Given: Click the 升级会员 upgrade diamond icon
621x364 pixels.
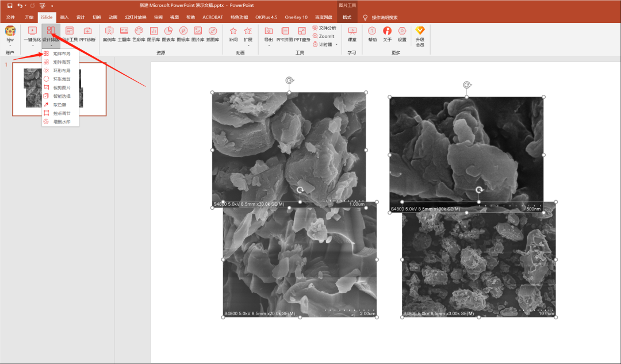Looking at the screenshot, I should click(420, 30).
